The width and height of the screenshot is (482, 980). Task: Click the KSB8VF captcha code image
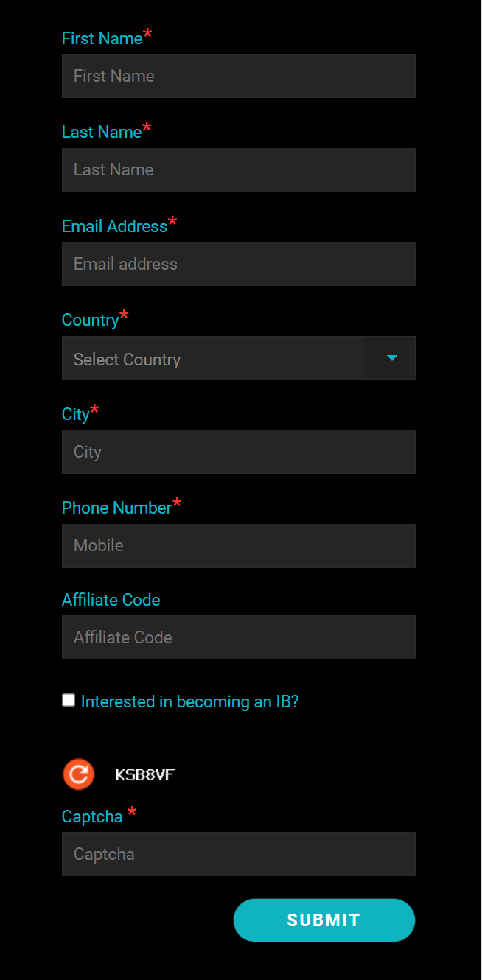(x=145, y=774)
